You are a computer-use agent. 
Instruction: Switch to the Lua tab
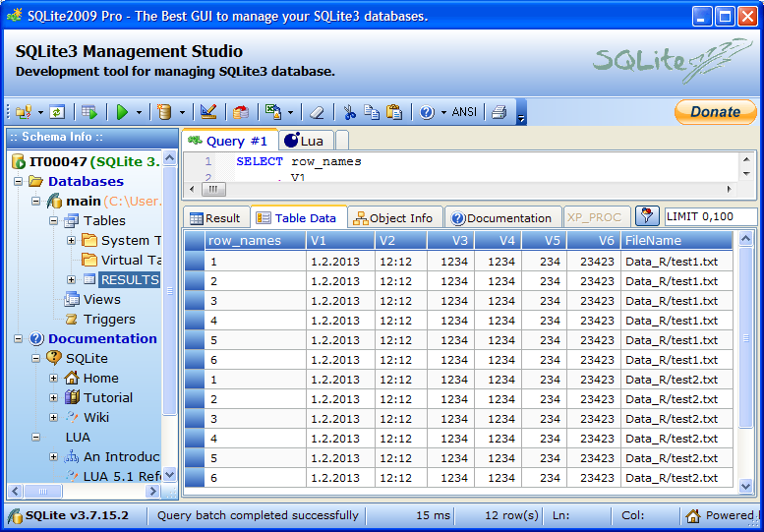(304, 141)
